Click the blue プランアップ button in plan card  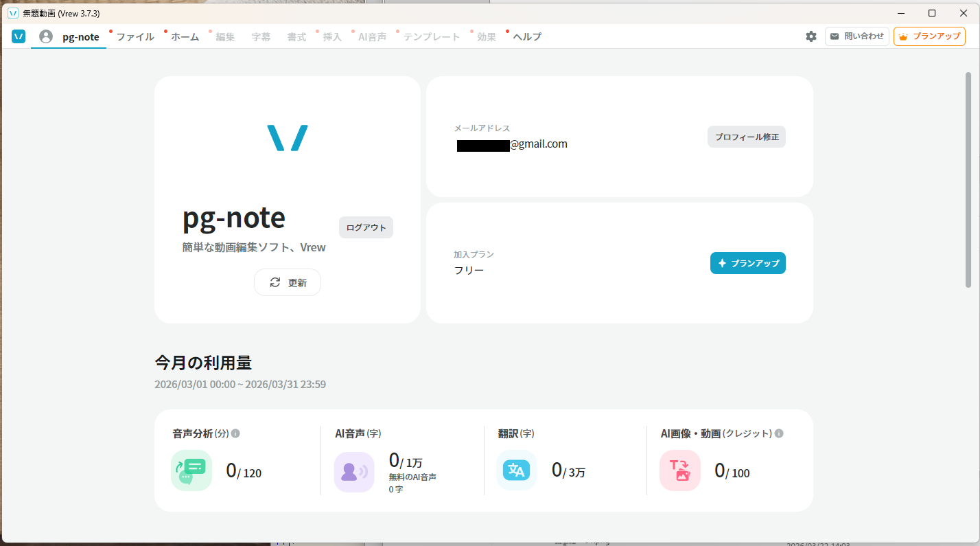747,263
